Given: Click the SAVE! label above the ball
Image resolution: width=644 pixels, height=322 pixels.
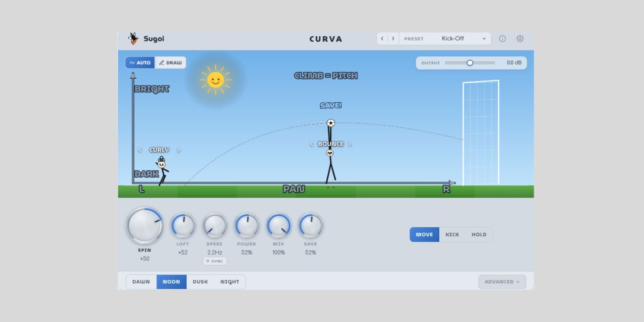Looking at the screenshot, I should [x=331, y=105].
